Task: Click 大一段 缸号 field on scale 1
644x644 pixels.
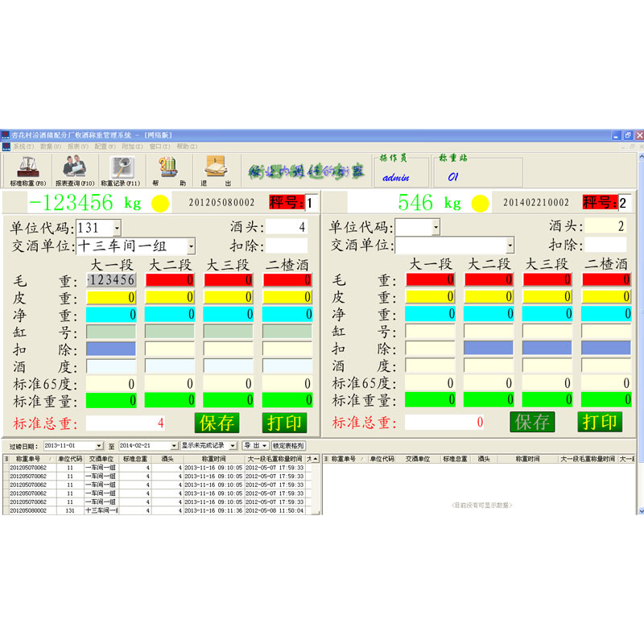Action: [x=111, y=332]
